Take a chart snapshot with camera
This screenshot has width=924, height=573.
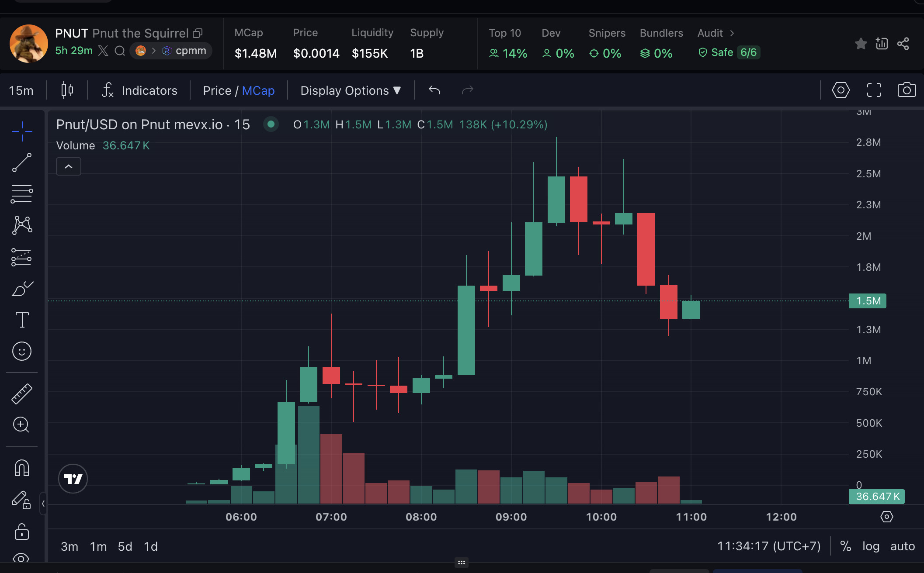[907, 90]
